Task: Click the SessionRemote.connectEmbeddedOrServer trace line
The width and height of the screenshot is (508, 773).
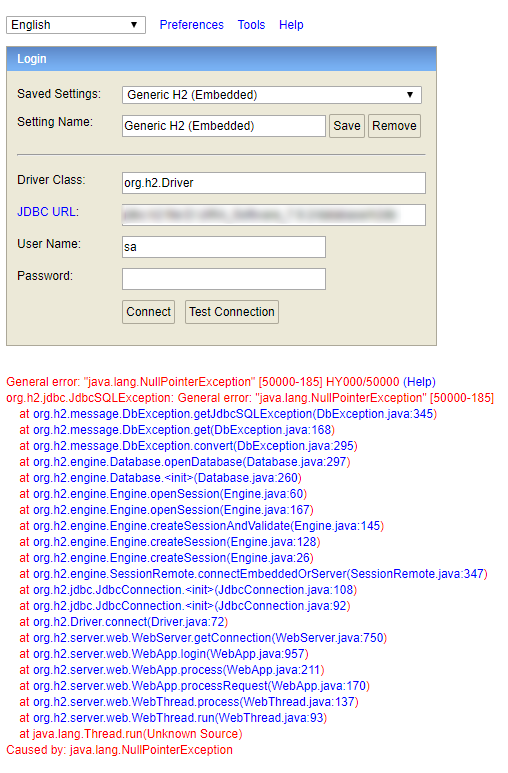Action: [x=254, y=574]
